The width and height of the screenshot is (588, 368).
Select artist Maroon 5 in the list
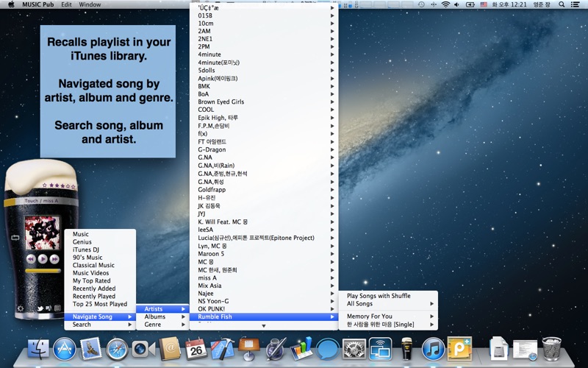[264, 253]
